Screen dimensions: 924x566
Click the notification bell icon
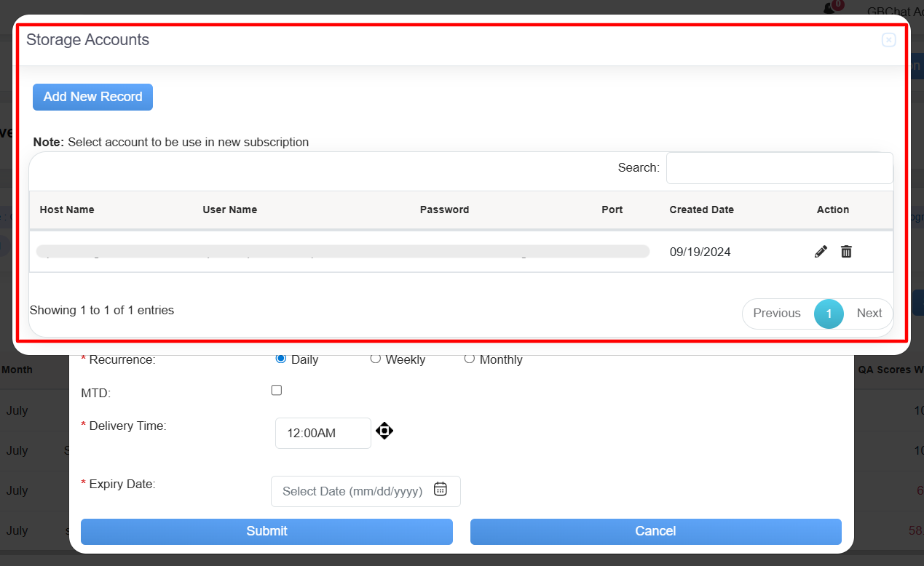(x=829, y=8)
